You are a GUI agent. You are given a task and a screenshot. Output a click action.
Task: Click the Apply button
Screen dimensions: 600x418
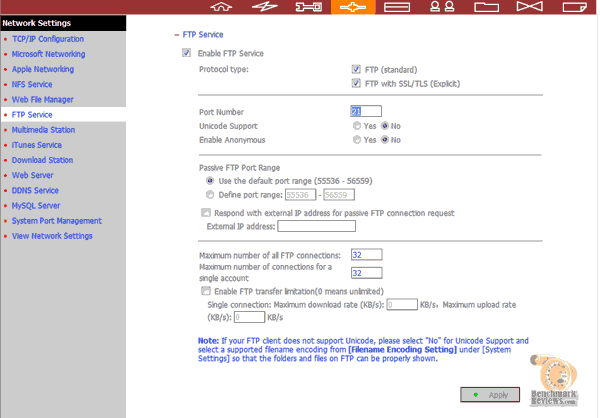click(490, 395)
